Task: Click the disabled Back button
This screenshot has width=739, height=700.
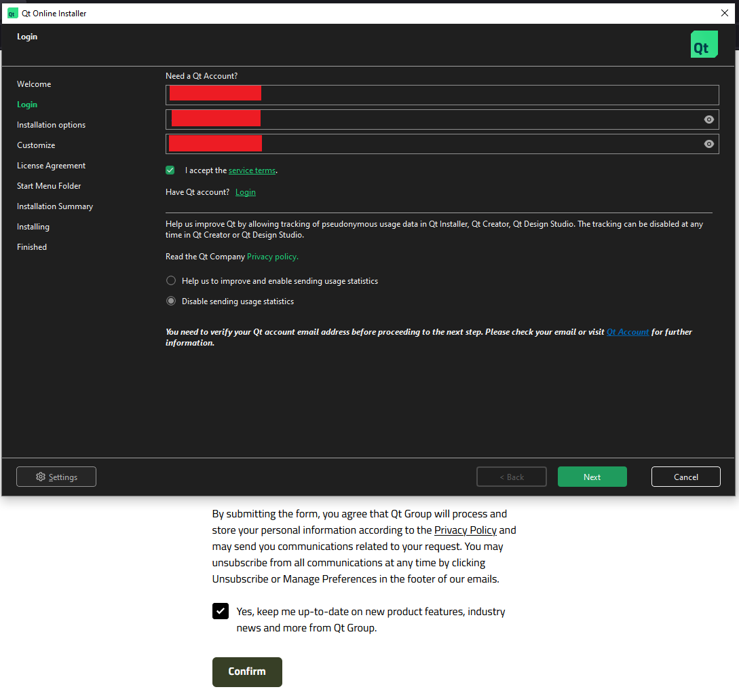Action: 512,477
